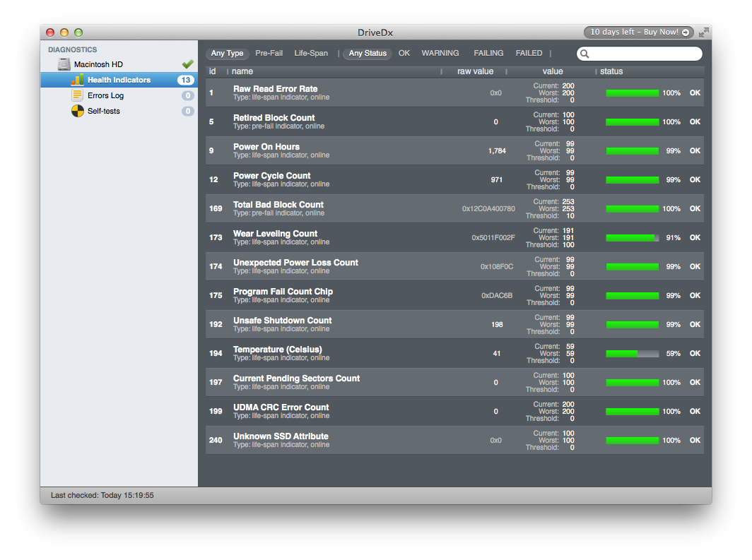The image size is (752, 560).
Task: Click raw value 0xDAC6B
Action: (497, 296)
